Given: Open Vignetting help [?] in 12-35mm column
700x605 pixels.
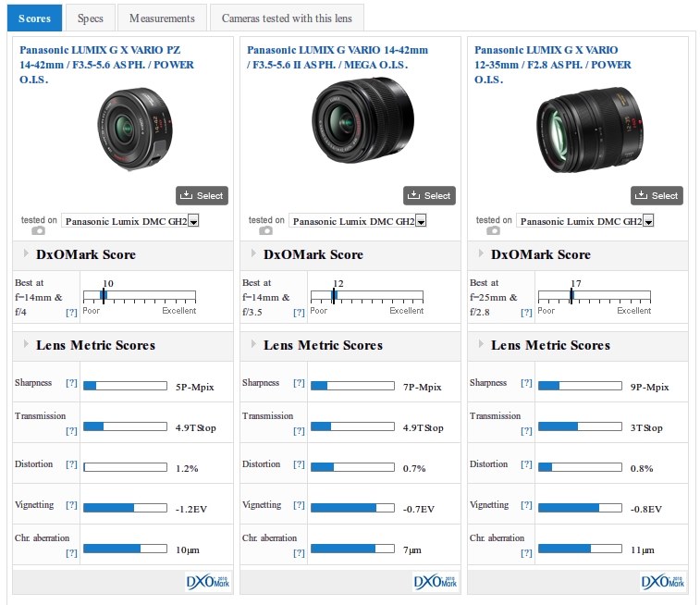Looking at the screenshot, I should pos(526,504).
